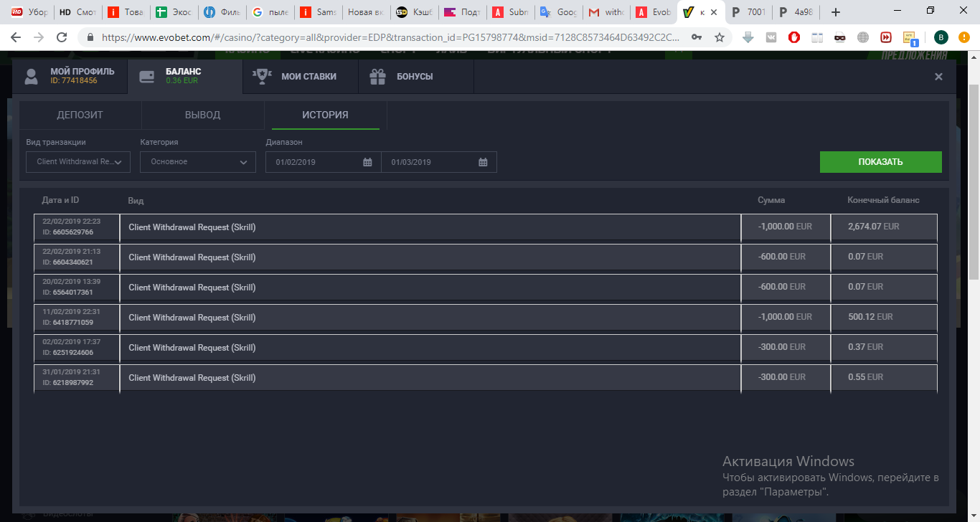Open the МОЙ ПРОФИЛЬ tab
Screen dimensions: 980x522
tap(70, 76)
